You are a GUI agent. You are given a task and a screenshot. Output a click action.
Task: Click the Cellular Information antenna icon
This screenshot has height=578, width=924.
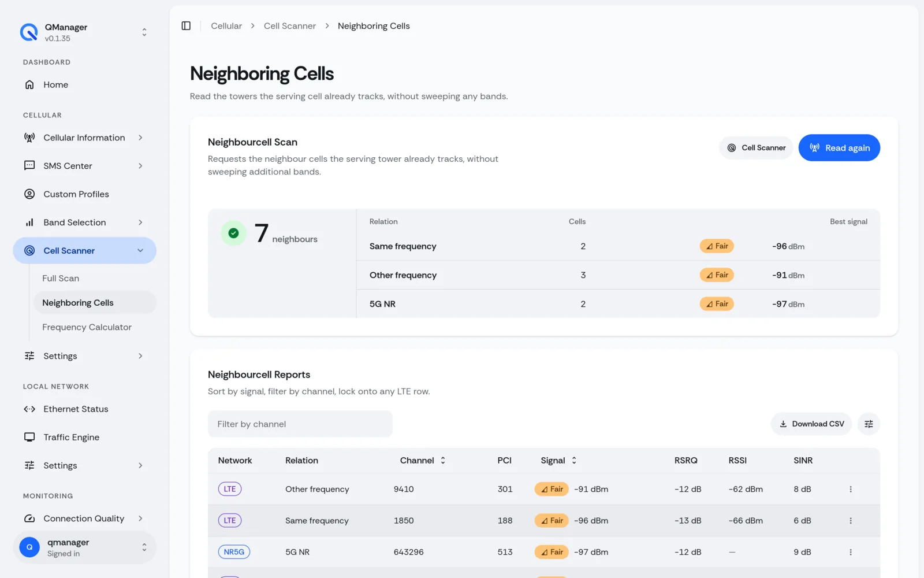29,138
